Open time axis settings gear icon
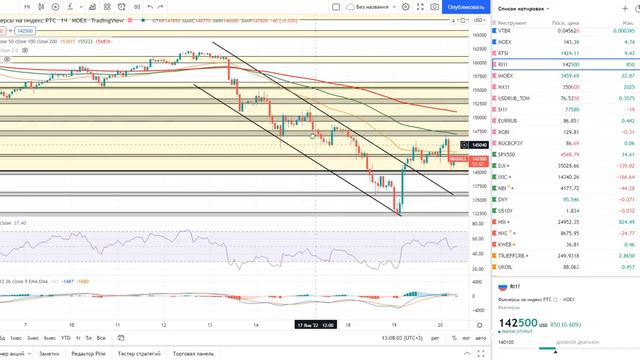Viewport: 640px width, 360px height. click(x=480, y=325)
